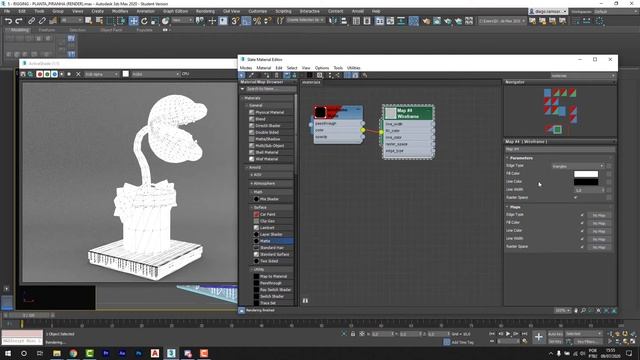This screenshot has width=640, height=360.
Task: Click the delete trash icon in Slate toolbar
Action: [276, 75]
